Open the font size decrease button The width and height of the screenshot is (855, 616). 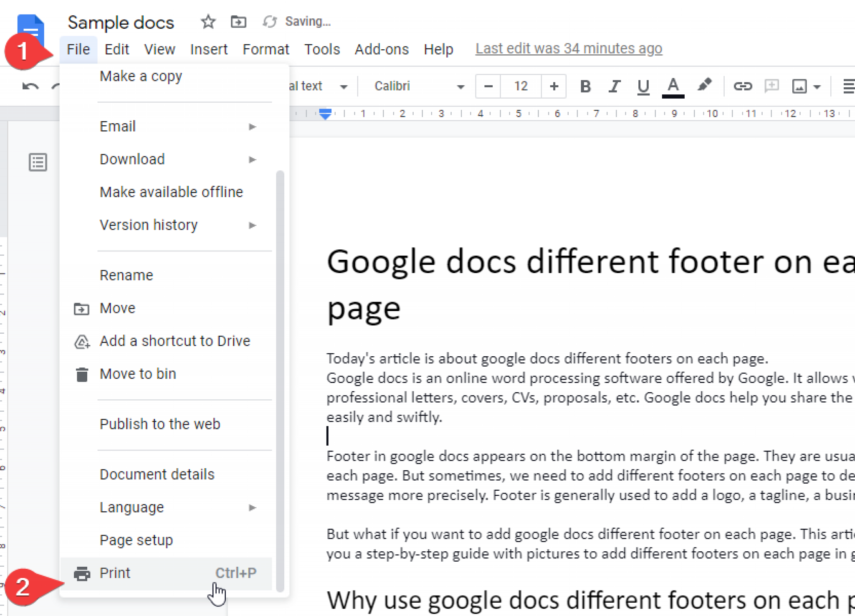pyautogui.click(x=488, y=86)
